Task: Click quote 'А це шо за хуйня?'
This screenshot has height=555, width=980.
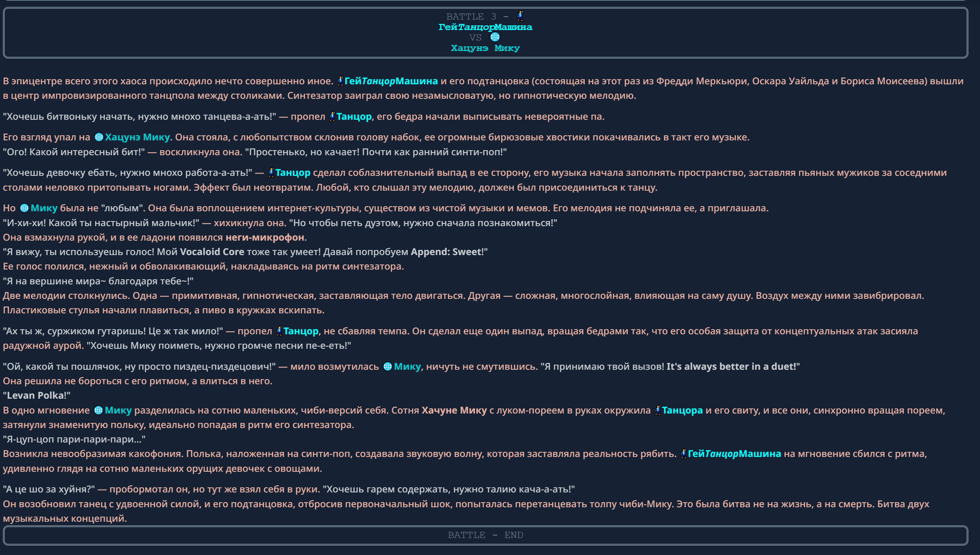Action: coord(49,490)
